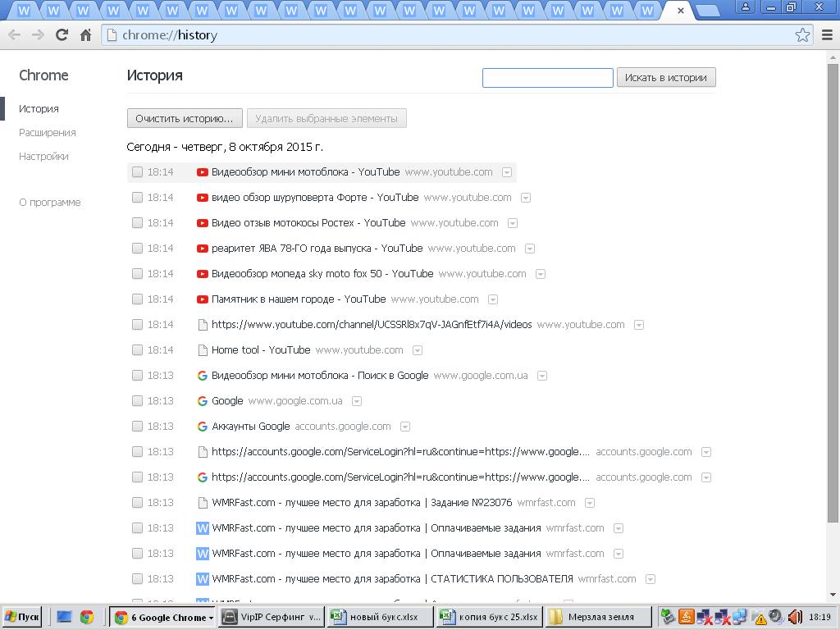The height and width of the screenshot is (630, 840).
Task: Select История in the left sidebar
Action: [39, 109]
